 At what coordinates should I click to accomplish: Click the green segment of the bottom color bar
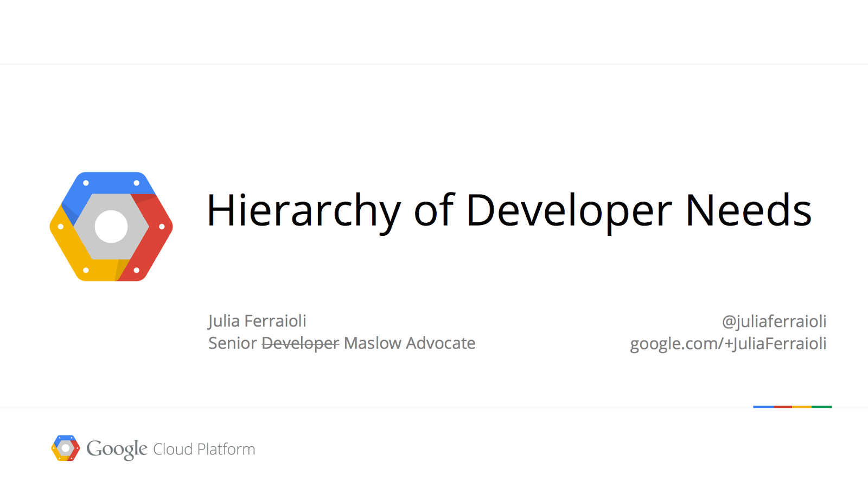pyautogui.click(x=822, y=406)
